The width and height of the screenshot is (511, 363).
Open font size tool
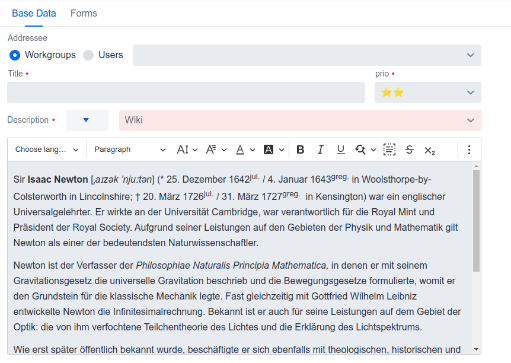[183, 150]
